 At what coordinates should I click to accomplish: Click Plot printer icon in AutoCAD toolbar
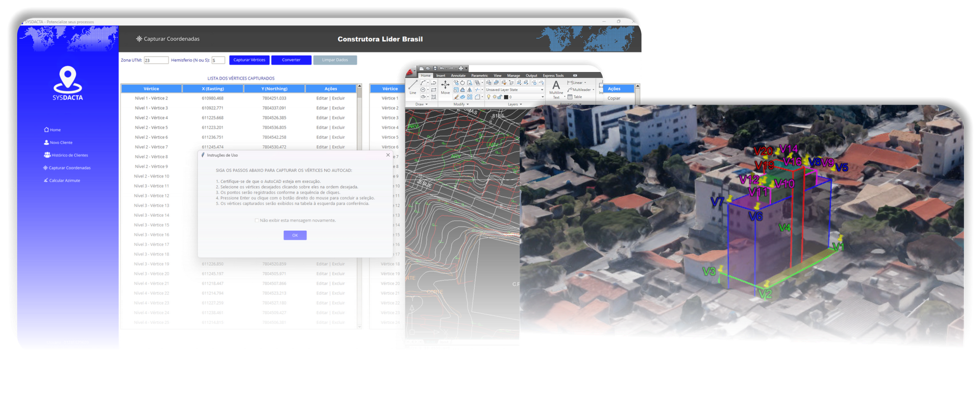point(460,68)
